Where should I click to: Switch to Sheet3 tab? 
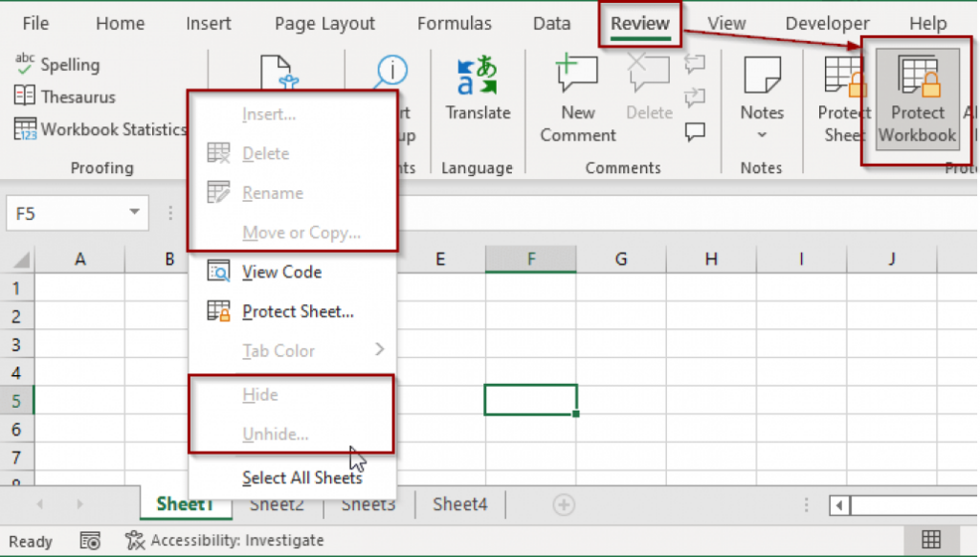pos(368,505)
